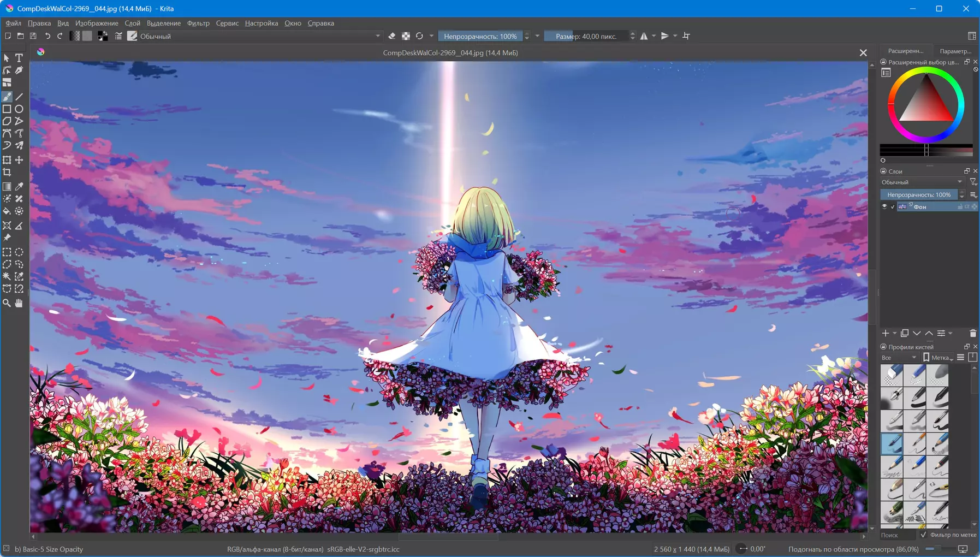Screen dimensions: 980x557
Task: Toggle Eraser mode in toolbar
Action: click(391, 36)
